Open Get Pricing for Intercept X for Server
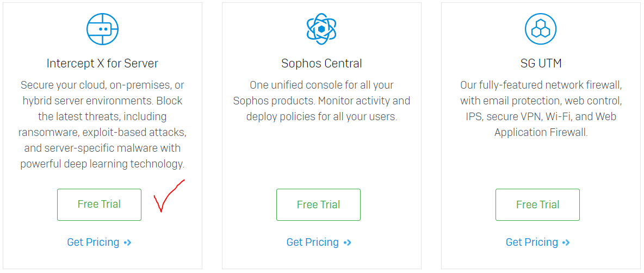Viewport: 644px width, 273px height. [93, 242]
